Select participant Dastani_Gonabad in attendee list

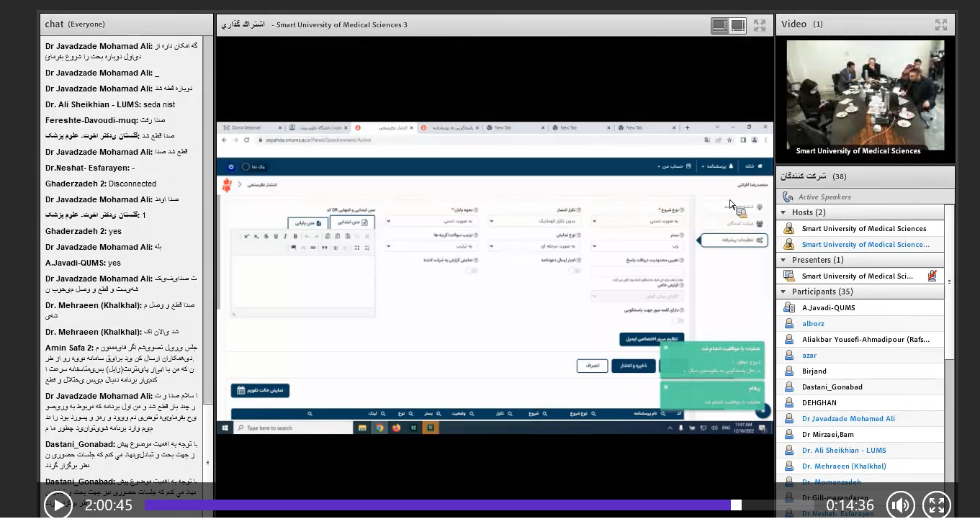(x=860, y=387)
